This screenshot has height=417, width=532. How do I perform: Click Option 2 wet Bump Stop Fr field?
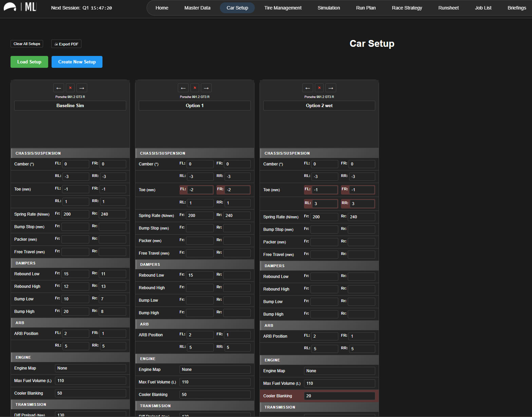pyautogui.click(x=324, y=230)
